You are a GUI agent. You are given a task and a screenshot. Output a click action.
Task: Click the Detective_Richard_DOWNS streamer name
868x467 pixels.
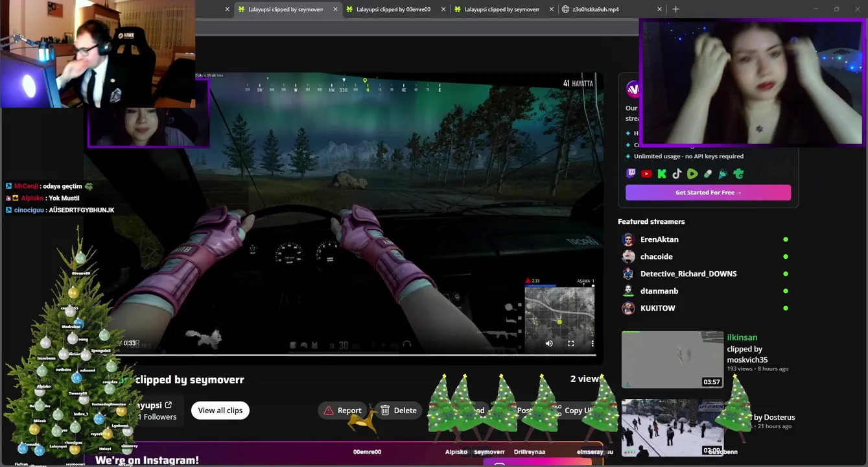click(688, 274)
